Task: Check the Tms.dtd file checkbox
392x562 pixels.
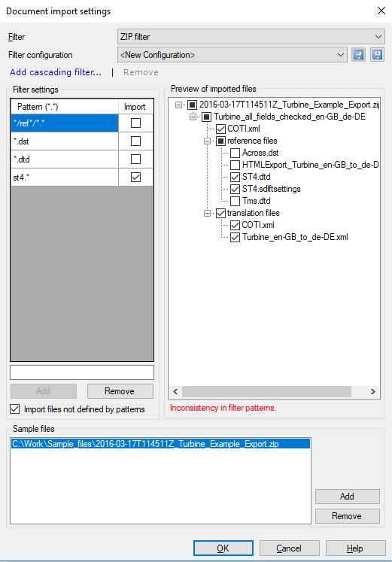Action: (x=235, y=201)
